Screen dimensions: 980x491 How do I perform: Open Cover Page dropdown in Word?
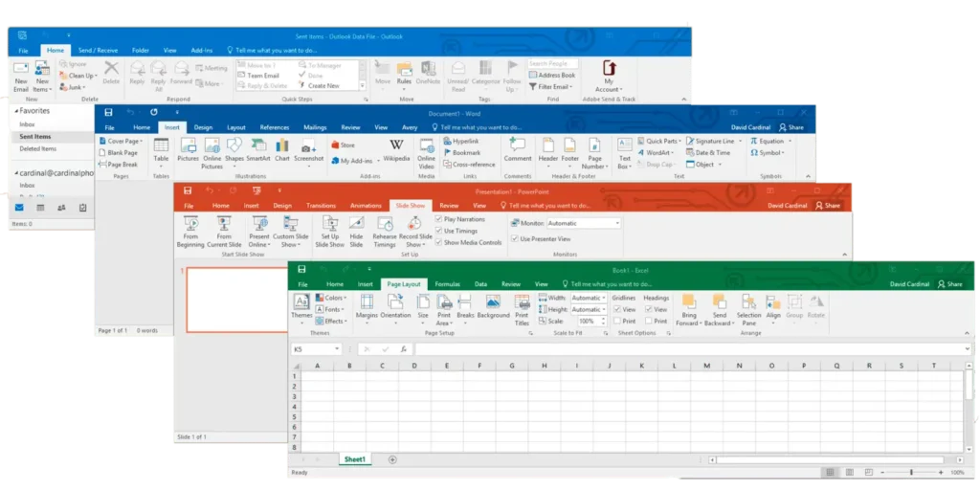pos(122,142)
